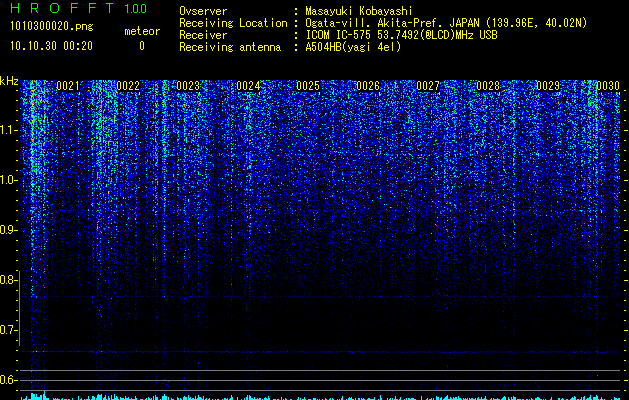The image size is (629, 400).
Task: Click the version number 1.0.0
Action: coord(136,8)
